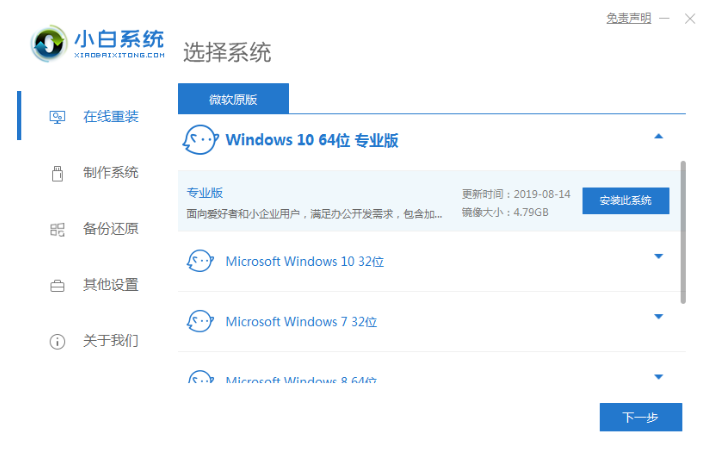
Task: Click the 安装此系统 button
Action: click(626, 200)
